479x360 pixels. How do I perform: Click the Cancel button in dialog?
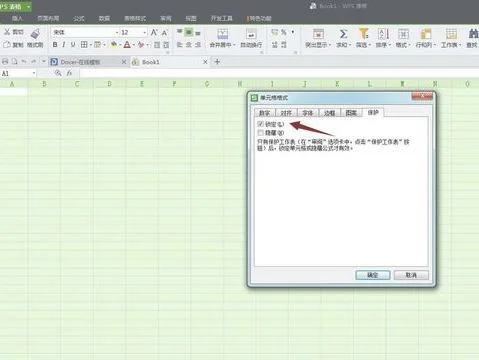tap(411, 275)
